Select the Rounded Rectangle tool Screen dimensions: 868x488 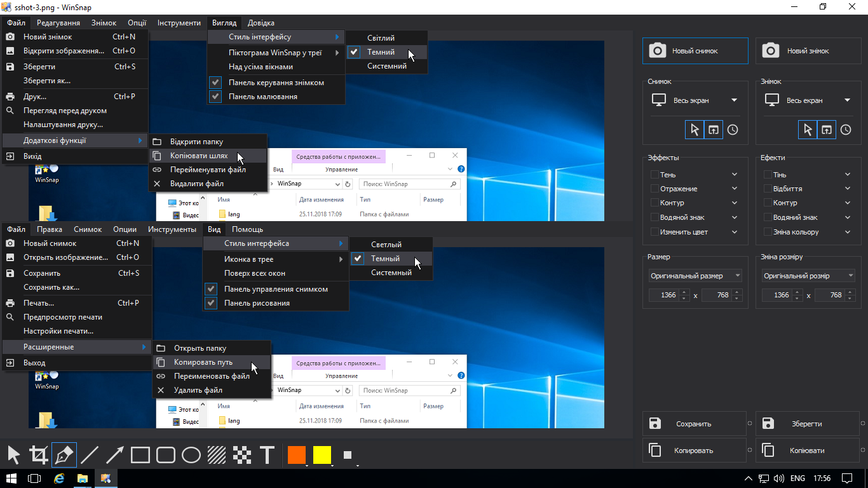[166, 455]
